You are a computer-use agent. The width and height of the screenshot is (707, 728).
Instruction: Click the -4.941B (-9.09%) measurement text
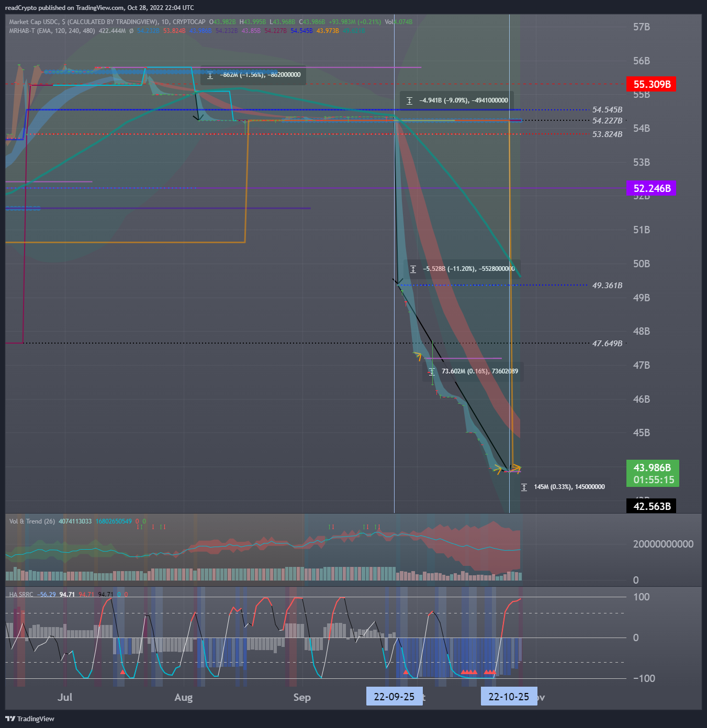(464, 100)
